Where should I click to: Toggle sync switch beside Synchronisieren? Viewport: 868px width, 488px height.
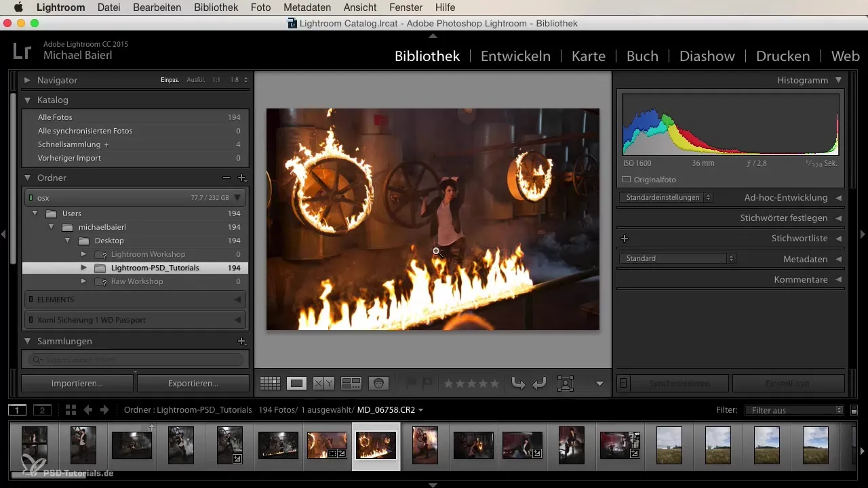click(624, 383)
